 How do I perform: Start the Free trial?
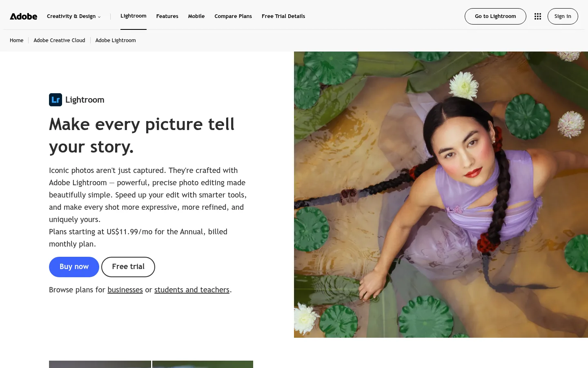tap(128, 267)
